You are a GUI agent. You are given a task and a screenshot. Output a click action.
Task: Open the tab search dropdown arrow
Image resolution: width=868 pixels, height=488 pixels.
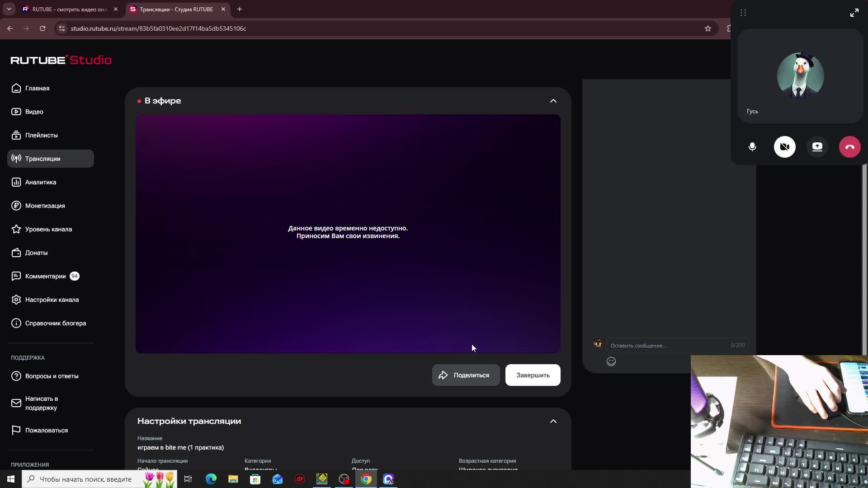(9, 9)
